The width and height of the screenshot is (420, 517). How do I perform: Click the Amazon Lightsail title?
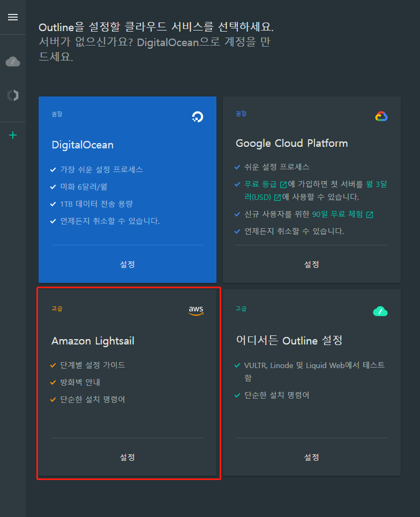tap(93, 341)
